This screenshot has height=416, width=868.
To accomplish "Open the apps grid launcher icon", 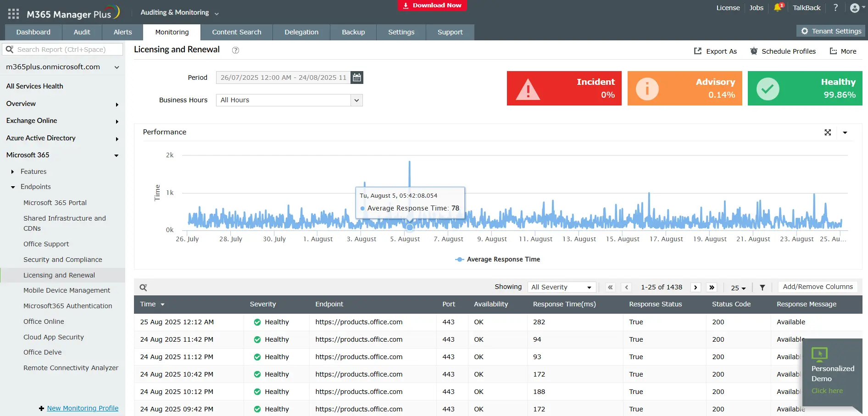I will [x=13, y=14].
